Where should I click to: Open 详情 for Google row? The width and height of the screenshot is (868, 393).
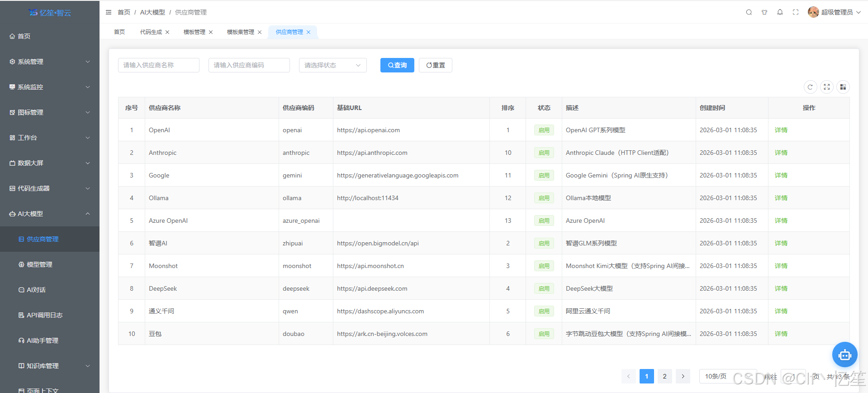tap(781, 175)
